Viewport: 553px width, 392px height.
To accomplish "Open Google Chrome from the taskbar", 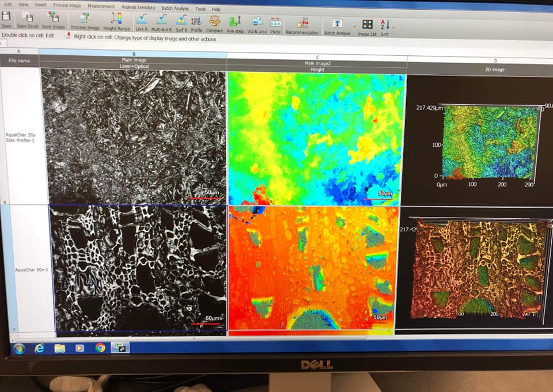I will coord(100,347).
